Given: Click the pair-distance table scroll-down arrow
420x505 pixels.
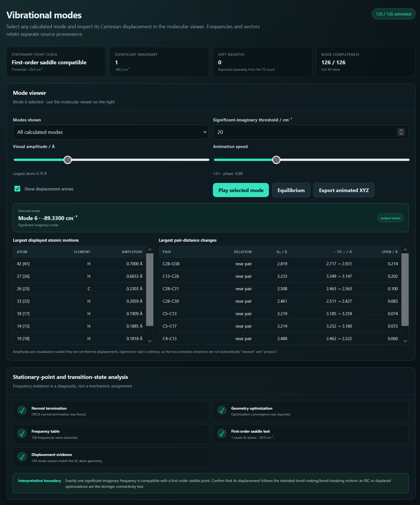Looking at the screenshot, I should [x=405, y=341].
